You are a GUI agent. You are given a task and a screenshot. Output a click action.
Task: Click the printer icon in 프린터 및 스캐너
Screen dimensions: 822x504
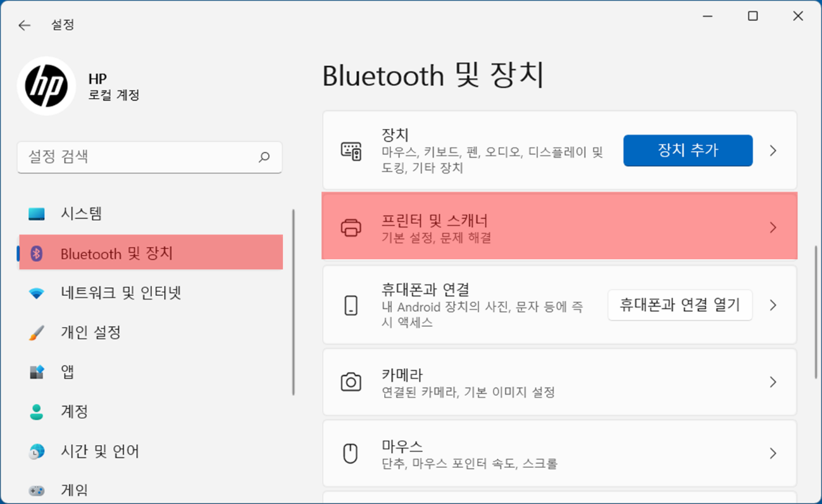pos(351,228)
